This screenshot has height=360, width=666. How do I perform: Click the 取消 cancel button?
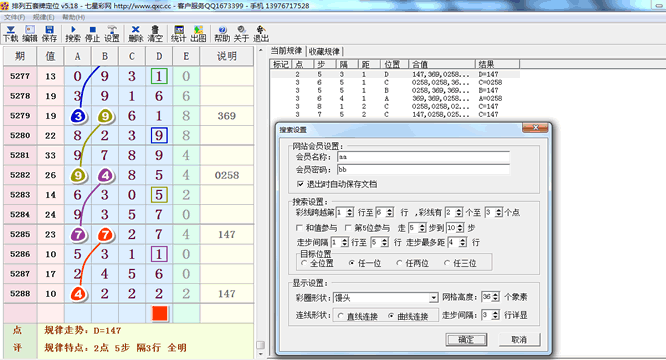coord(519,340)
